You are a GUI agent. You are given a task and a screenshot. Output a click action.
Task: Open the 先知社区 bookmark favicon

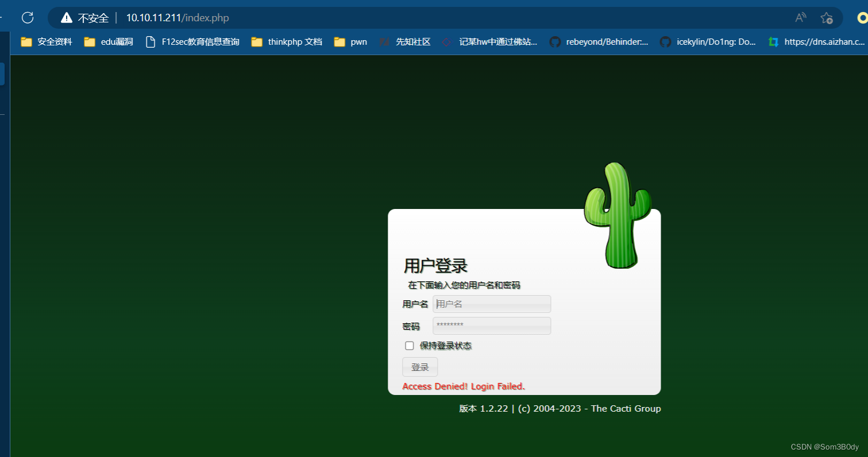tap(385, 41)
